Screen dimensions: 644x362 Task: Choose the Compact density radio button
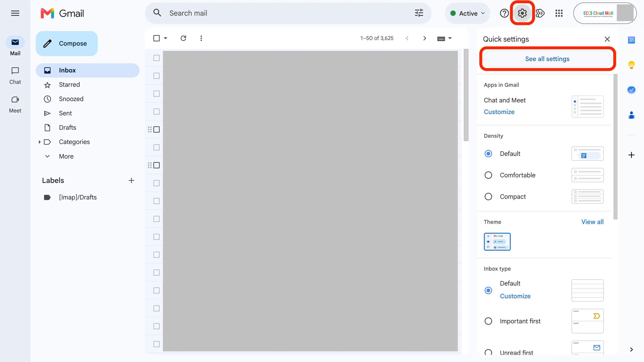coord(488,197)
